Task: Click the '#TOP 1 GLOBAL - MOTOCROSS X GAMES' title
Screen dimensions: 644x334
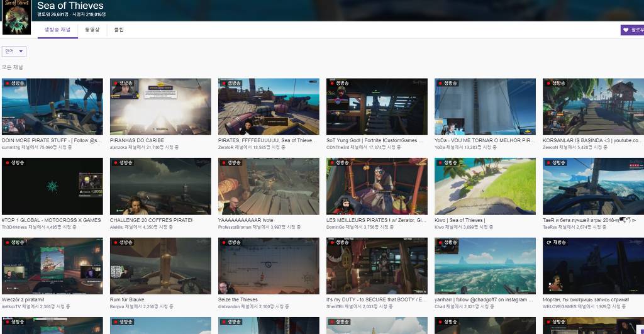Action: click(x=52, y=220)
